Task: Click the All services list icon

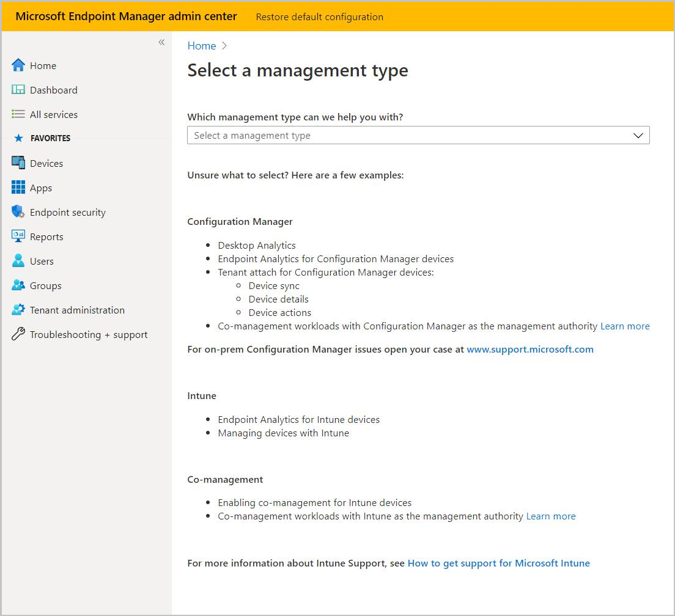Action: point(18,114)
